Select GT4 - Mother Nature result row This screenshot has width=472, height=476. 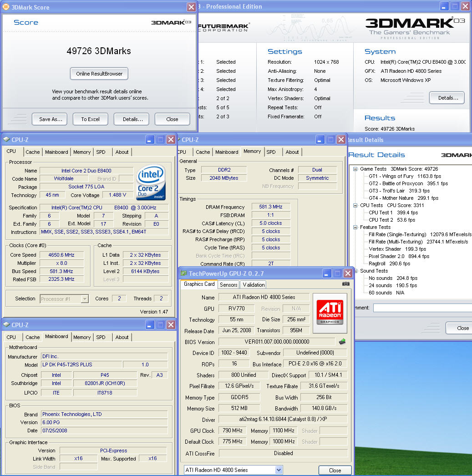tap(403, 198)
